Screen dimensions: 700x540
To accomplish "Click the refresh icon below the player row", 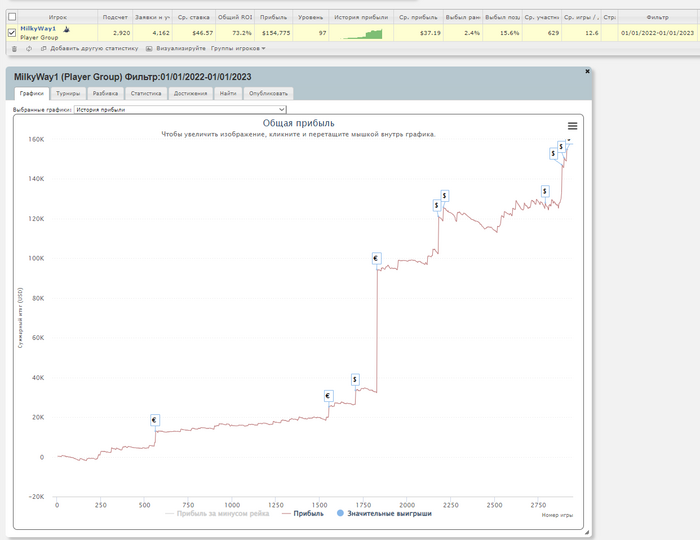I will pos(29,49).
